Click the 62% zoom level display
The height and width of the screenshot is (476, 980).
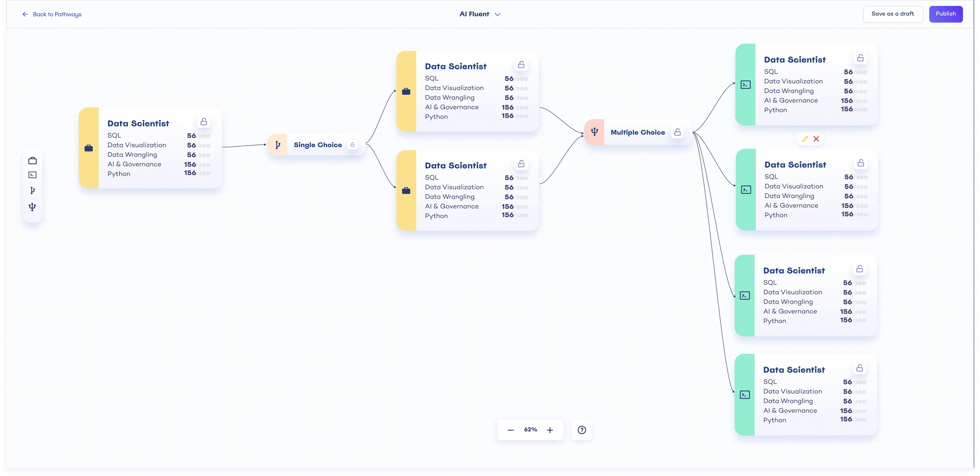(x=530, y=430)
